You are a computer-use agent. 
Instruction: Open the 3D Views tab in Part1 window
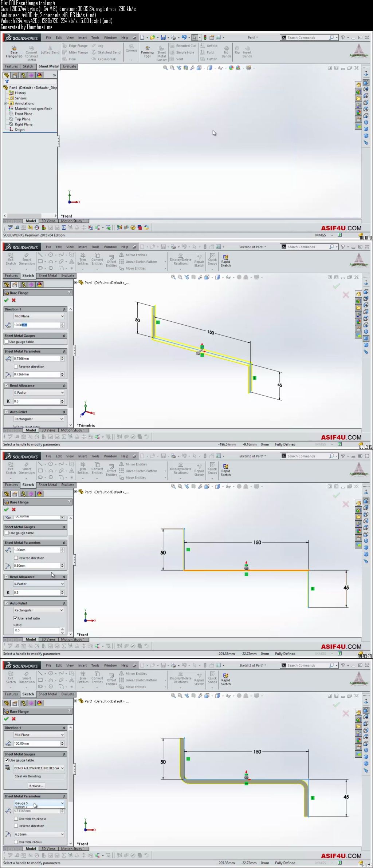tap(48, 221)
